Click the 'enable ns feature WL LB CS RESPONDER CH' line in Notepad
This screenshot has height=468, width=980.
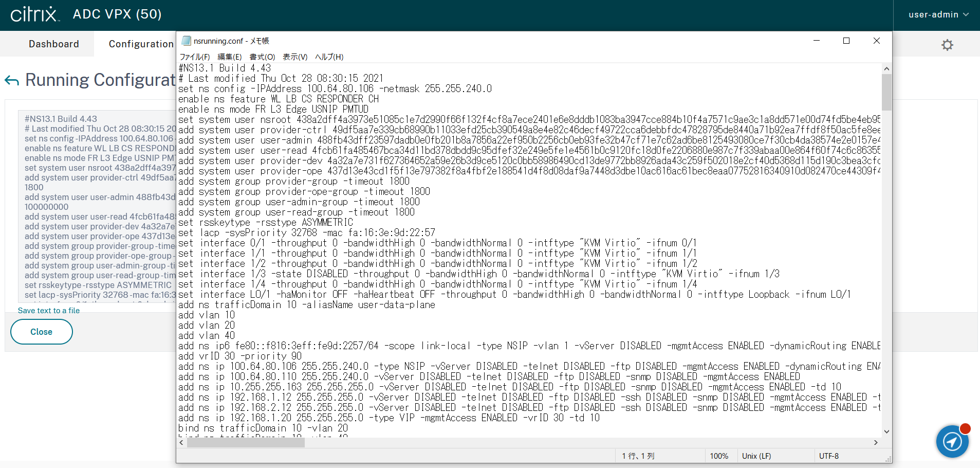coord(279,99)
